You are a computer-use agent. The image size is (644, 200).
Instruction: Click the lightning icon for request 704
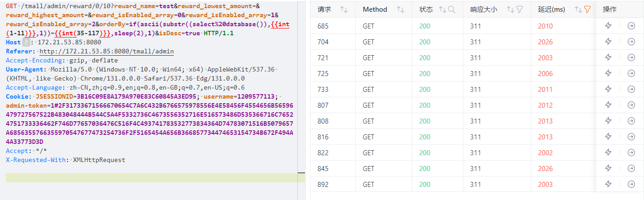pos(608,42)
